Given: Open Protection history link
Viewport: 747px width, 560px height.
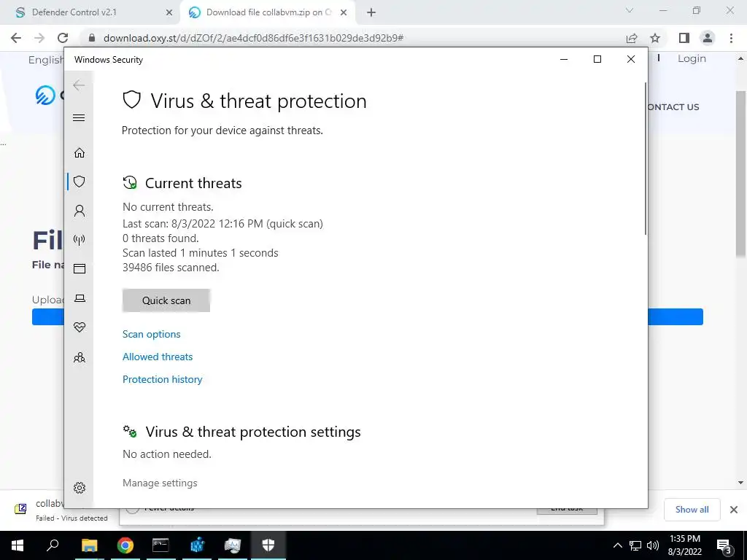Looking at the screenshot, I should [163, 379].
